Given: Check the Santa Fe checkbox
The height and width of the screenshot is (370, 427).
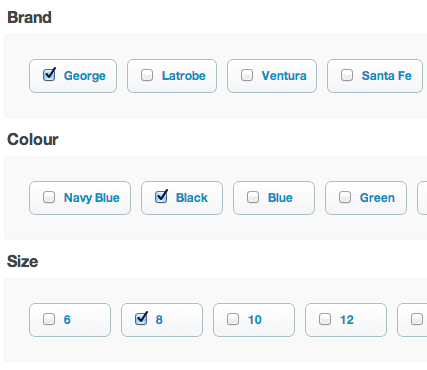Looking at the screenshot, I should [347, 75].
